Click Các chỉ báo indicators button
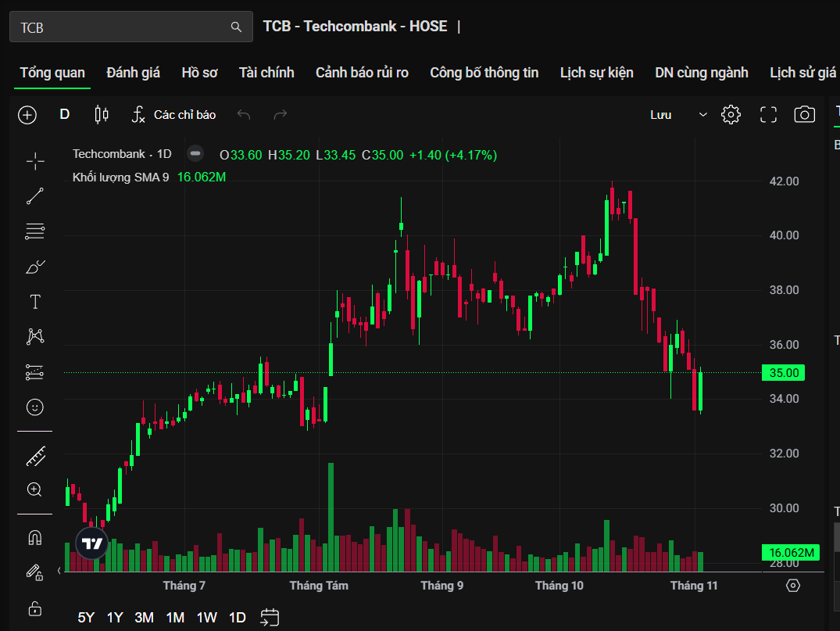 click(173, 115)
